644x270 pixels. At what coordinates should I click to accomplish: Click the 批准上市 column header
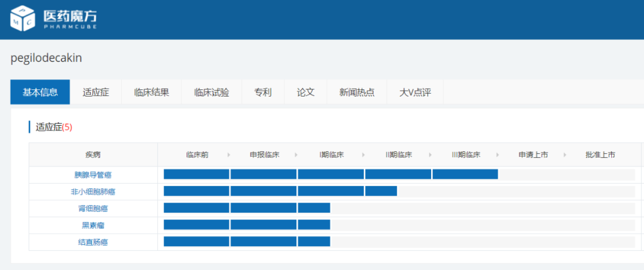point(600,155)
